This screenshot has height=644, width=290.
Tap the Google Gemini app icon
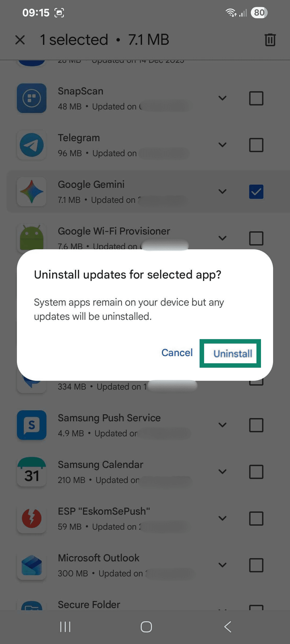click(32, 192)
